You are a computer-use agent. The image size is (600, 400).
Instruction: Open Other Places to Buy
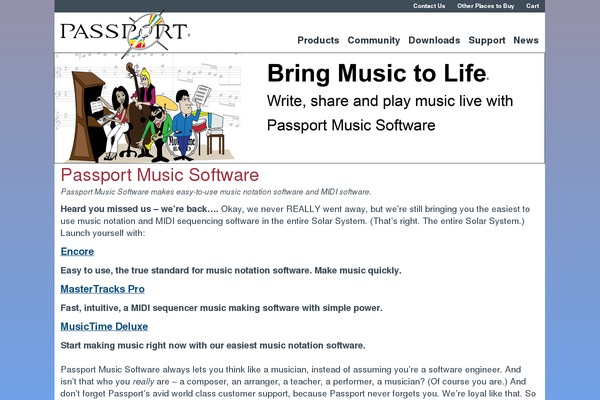click(486, 6)
